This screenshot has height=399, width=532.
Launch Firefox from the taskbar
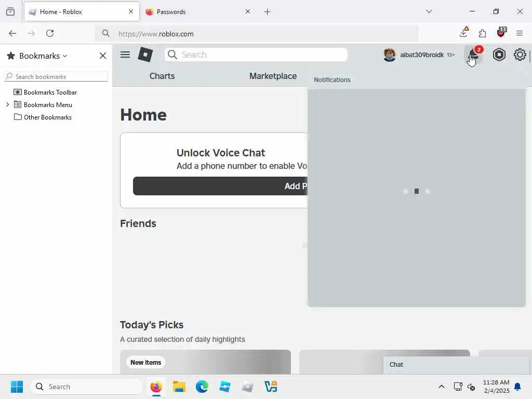pyautogui.click(x=156, y=387)
